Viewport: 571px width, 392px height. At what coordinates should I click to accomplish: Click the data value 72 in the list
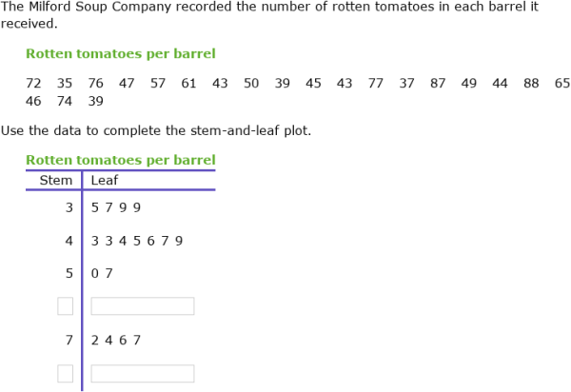coord(33,84)
